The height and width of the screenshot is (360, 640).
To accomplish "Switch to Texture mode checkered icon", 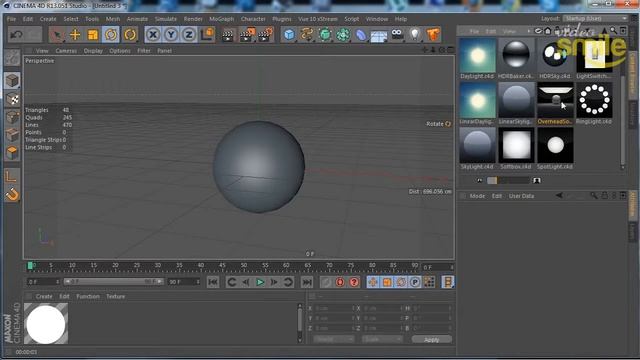I will [12, 99].
